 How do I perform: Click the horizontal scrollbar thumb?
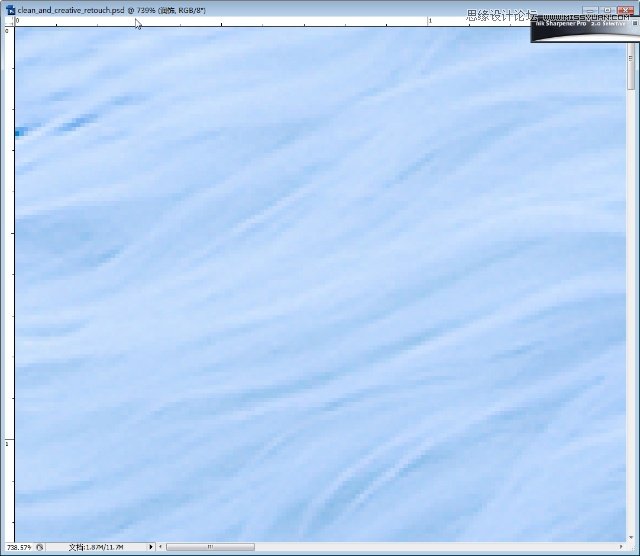click(x=211, y=547)
